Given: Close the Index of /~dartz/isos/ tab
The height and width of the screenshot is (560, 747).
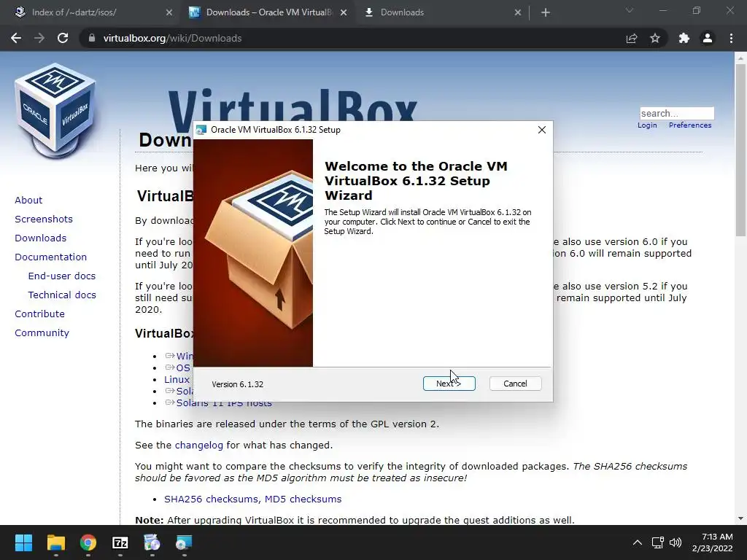Looking at the screenshot, I should coord(169,12).
